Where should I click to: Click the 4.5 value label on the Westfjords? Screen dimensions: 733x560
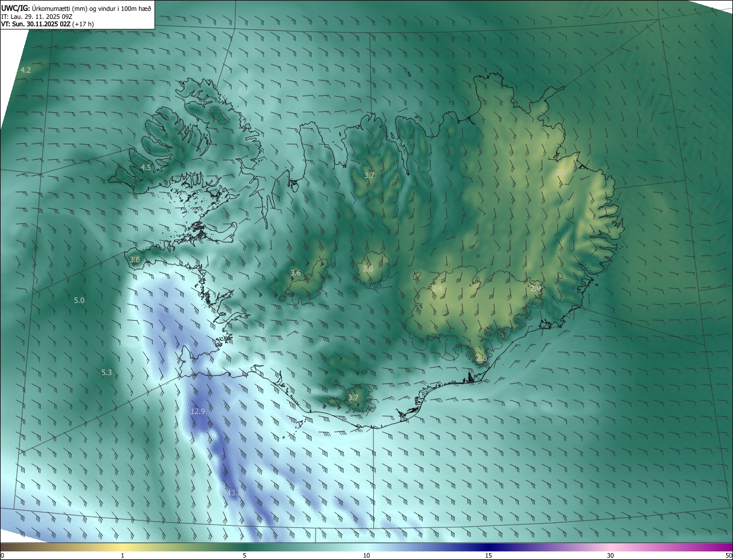point(145,168)
